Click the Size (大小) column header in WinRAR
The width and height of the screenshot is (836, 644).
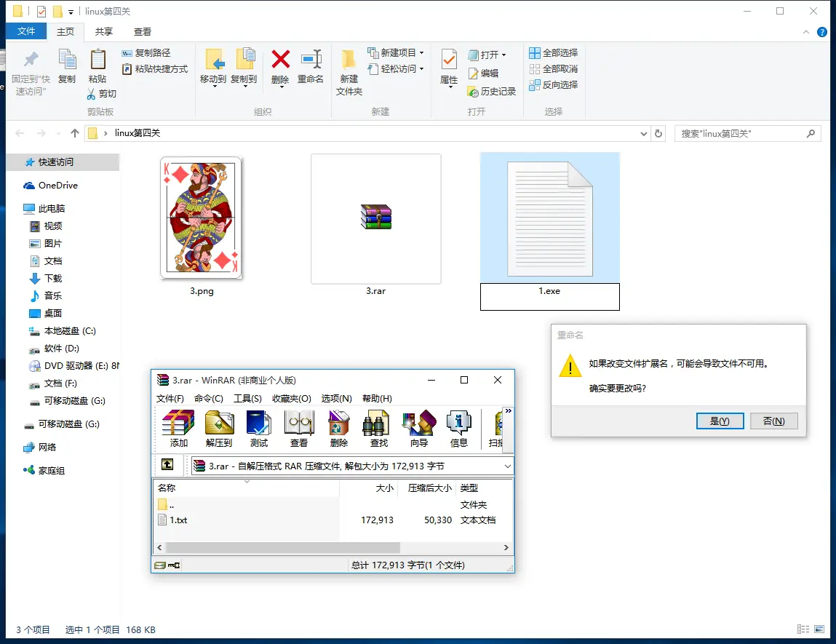(x=370, y=488)
